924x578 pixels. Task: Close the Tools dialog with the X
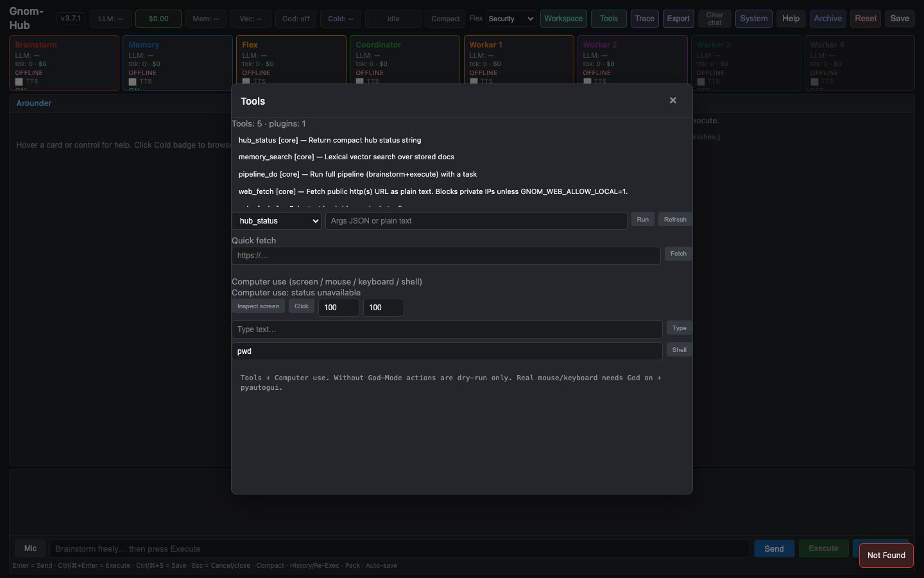[x=672, y=100]
